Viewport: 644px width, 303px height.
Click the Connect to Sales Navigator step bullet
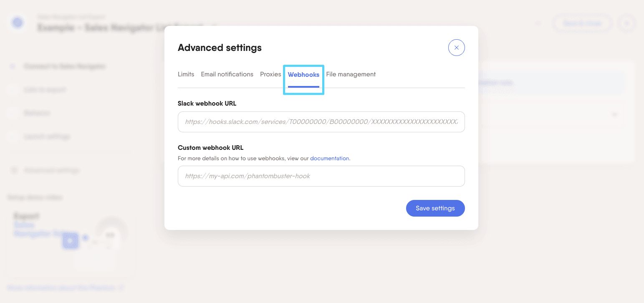click(13, 66)
